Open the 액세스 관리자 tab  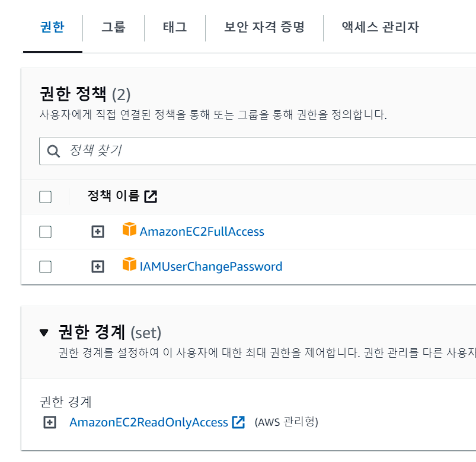pyautogui.click(x=380, y=27)
